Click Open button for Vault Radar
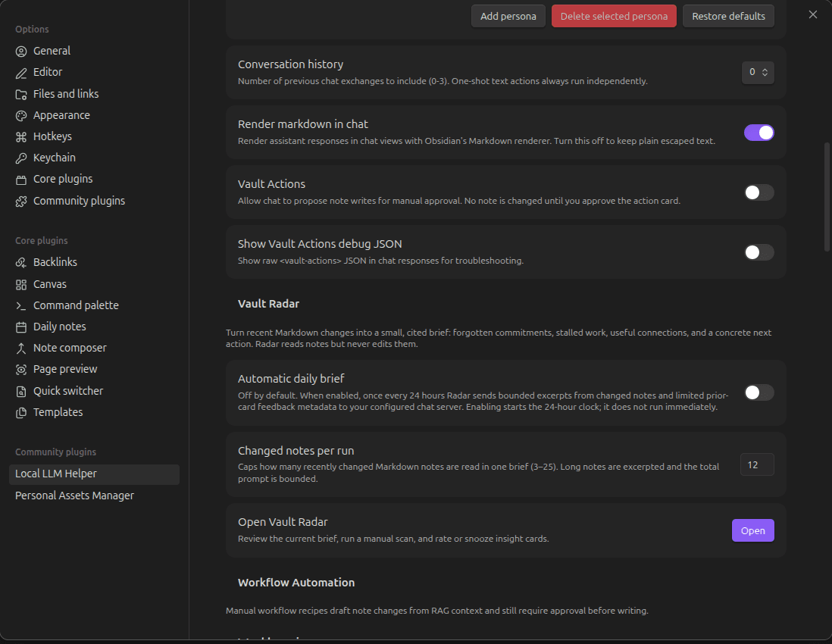 753,530
